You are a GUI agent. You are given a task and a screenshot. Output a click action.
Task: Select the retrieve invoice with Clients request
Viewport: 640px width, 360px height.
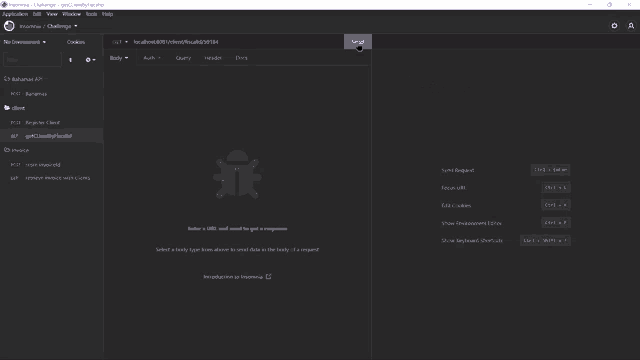(51, 178)
